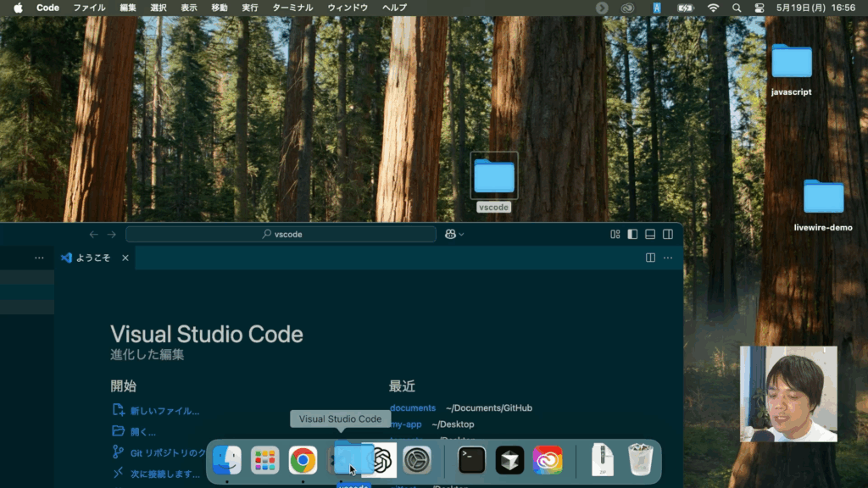The image size is (868, 488).
Task: Open Adobe Creative Cloud in the Dock
Action: pyautogui.click(x=548, y=460)
